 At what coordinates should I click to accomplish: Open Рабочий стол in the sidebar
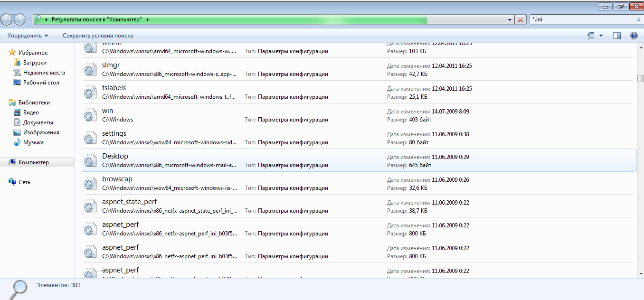coord(41,83)
